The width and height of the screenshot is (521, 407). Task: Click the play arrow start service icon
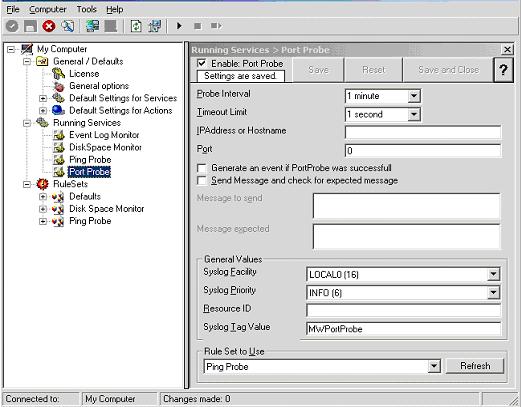pyautogui.click(x=179, y=26)
